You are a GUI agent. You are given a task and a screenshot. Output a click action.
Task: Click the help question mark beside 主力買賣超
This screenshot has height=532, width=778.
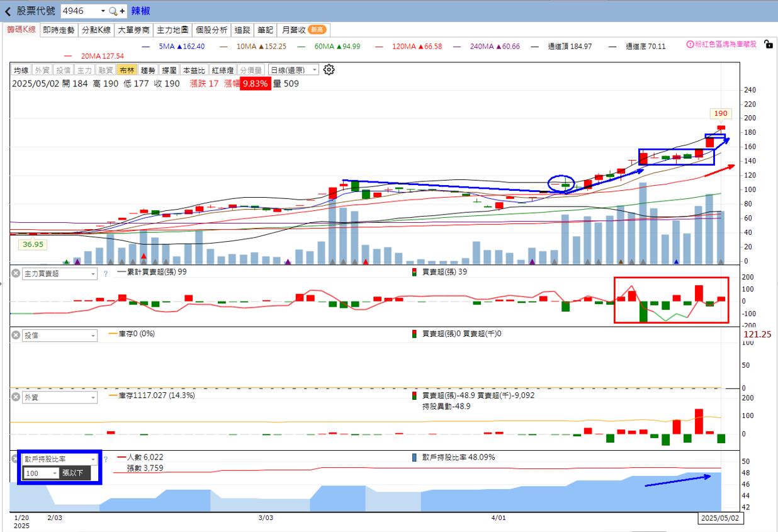coord(105,274)
